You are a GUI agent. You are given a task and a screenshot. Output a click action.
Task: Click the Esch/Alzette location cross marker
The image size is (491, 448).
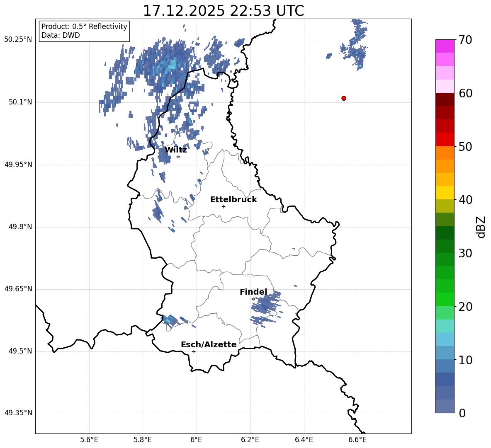pos(194,351)
